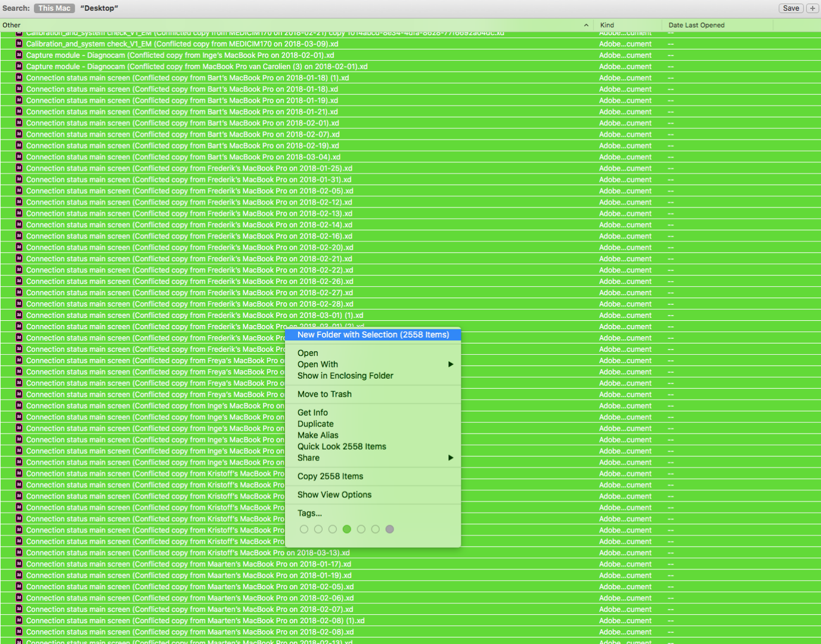Click file icon for Maarten's 2018-02-06.xd row
Image resolution: width=821 pixels, height=644 pixels.
point(19,598)
